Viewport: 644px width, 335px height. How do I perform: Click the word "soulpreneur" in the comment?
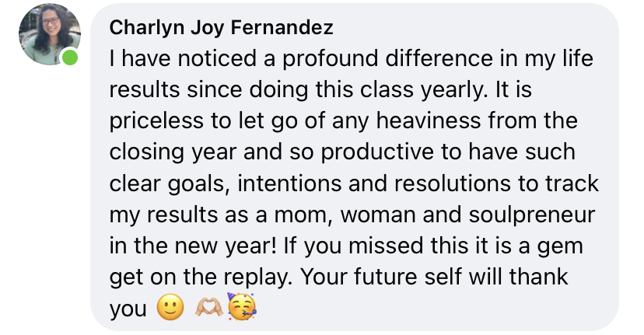pos(531,215)
